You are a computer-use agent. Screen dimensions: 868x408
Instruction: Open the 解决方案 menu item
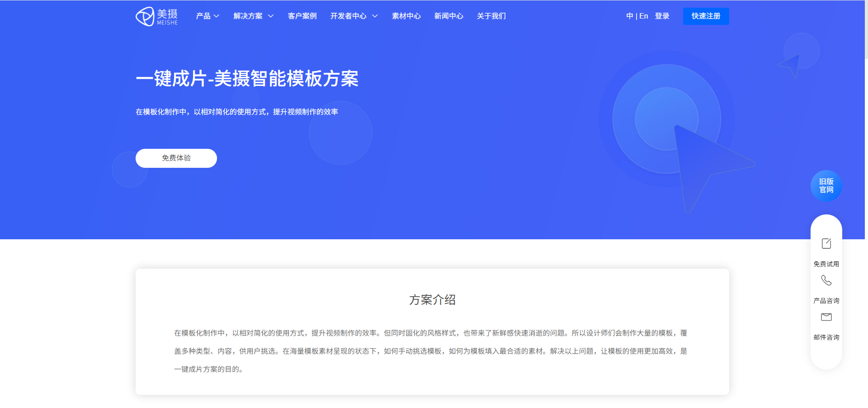(x=248, y=16)
